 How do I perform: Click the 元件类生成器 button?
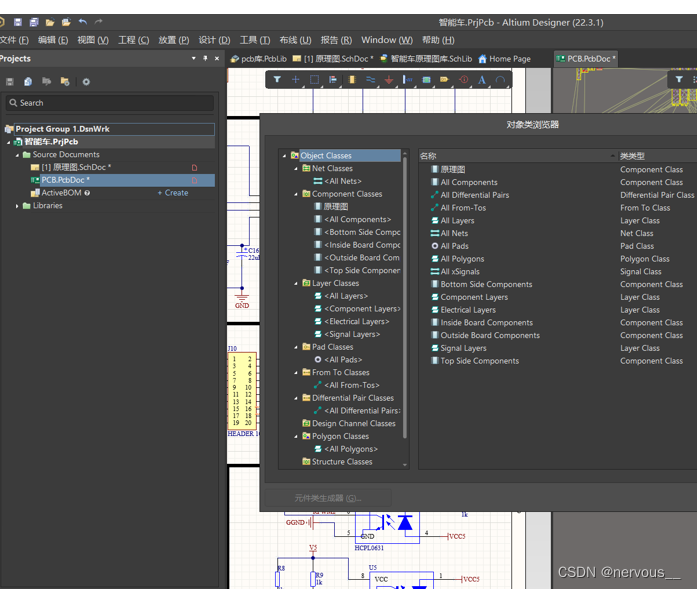coord(326,498)
